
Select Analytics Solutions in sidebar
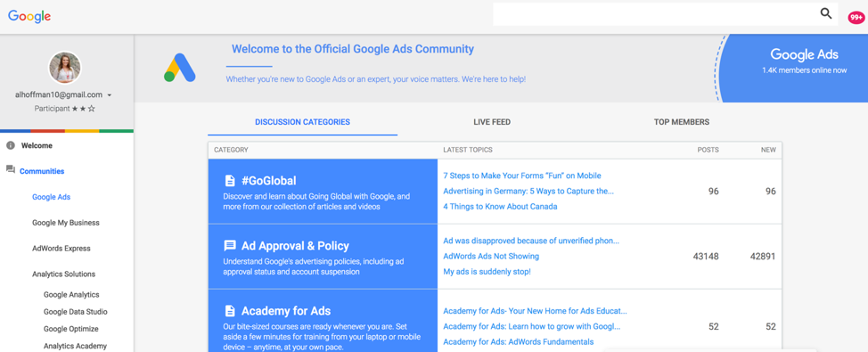[63, 274]
